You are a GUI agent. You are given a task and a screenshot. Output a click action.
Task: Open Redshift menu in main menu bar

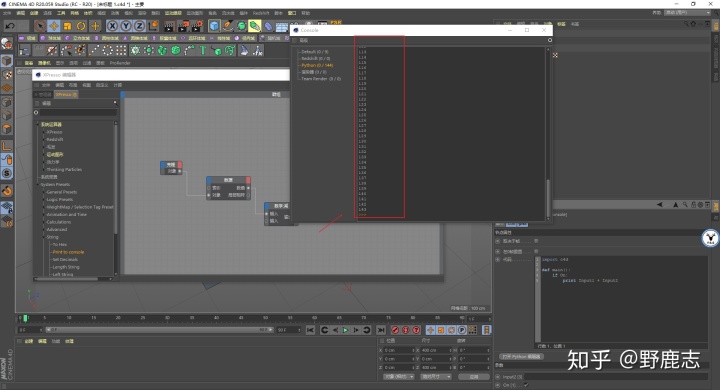tap(261, 13)
